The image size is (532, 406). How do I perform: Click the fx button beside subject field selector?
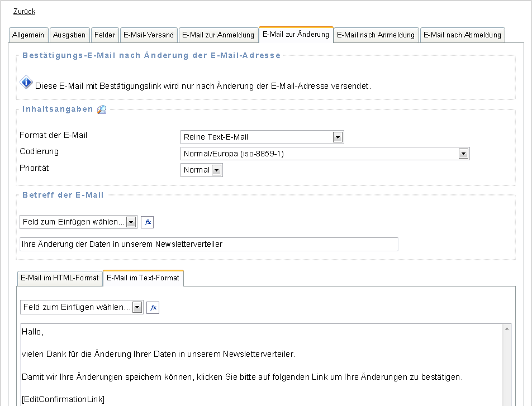click(x=147, y=222)
